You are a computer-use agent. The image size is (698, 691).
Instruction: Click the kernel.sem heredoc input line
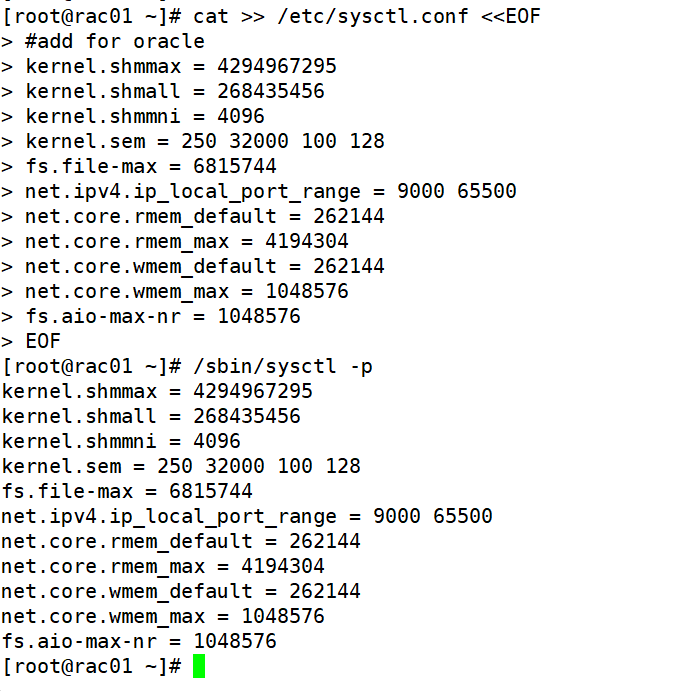coord(204,141)
